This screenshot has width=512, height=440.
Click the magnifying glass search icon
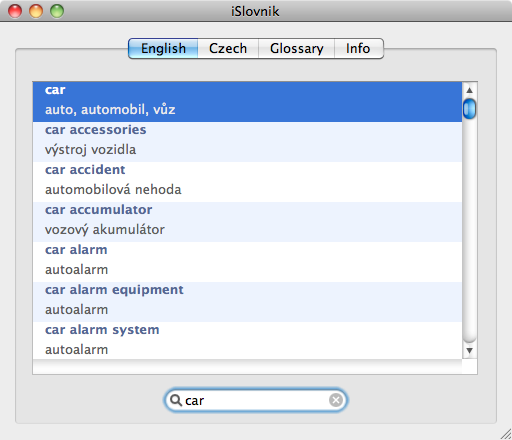[x=175, y=400]
